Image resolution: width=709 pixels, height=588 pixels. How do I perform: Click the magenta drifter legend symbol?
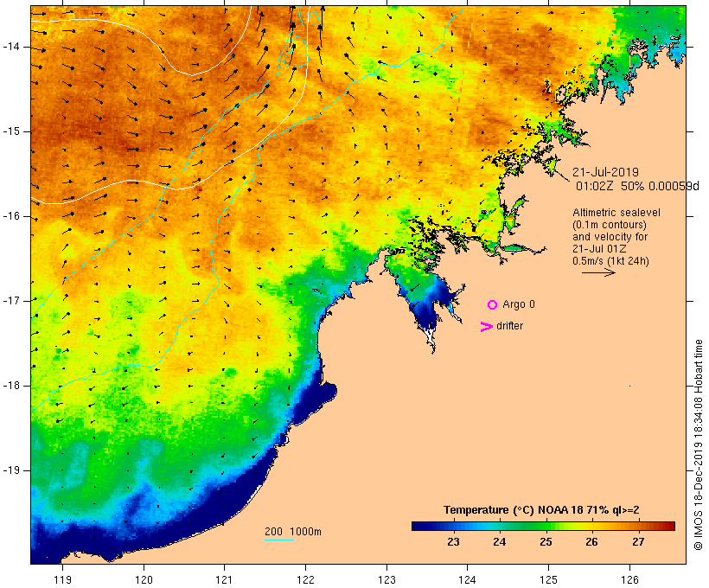(x=487, y=327)
